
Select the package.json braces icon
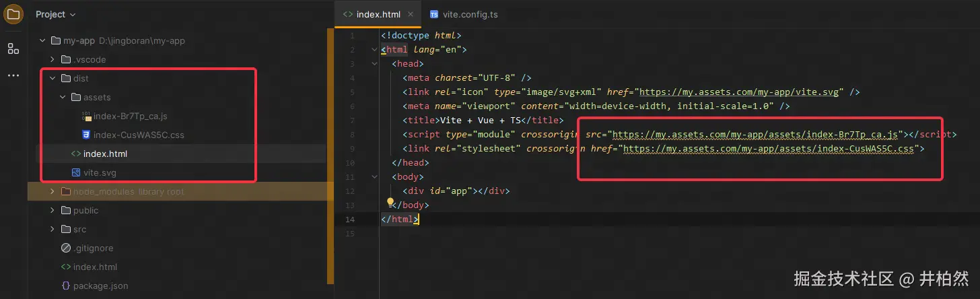coord(65,286)
